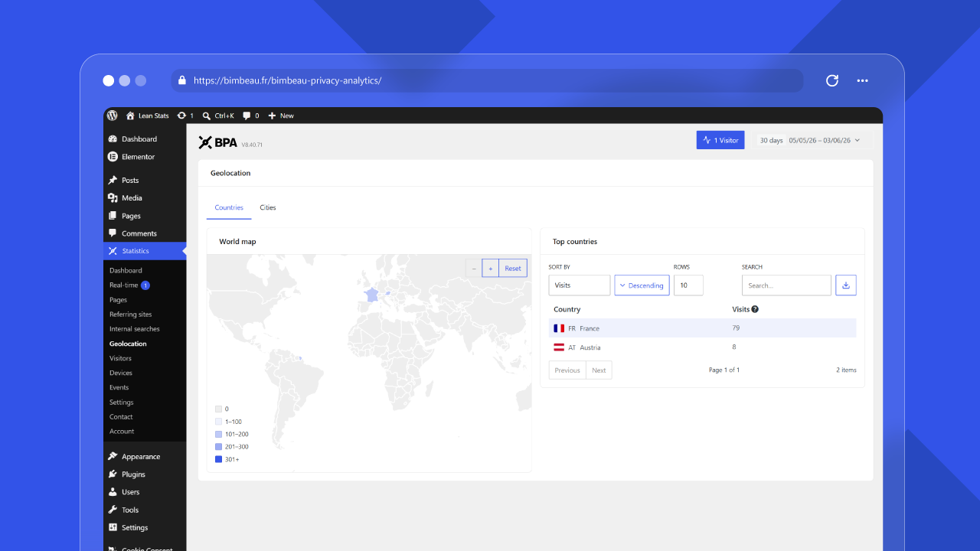The width and height of the screenshot is (980, 551).
Task: Click the 1–100 legend swatch
Action: pyautogui.click(x=218, y=422)
